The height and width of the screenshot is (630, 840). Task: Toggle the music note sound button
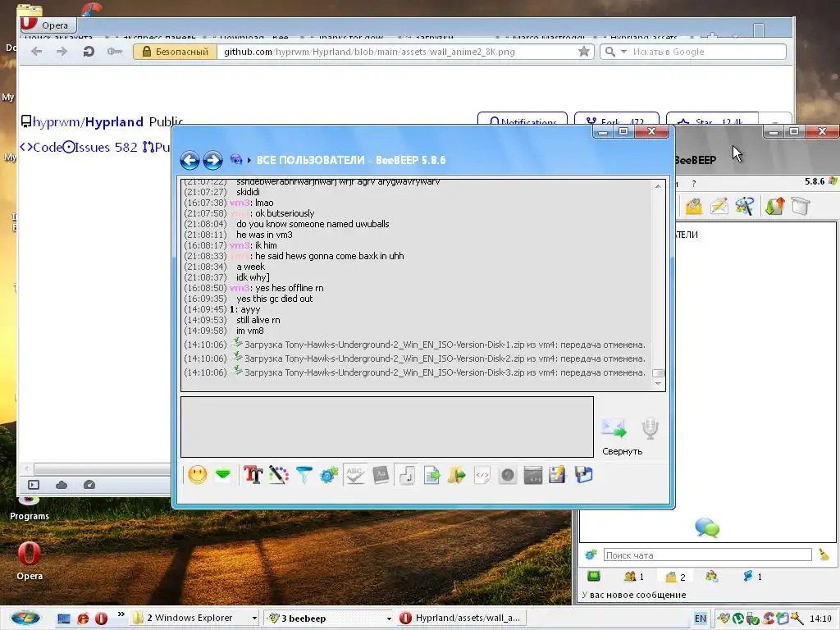click(407, 475)
